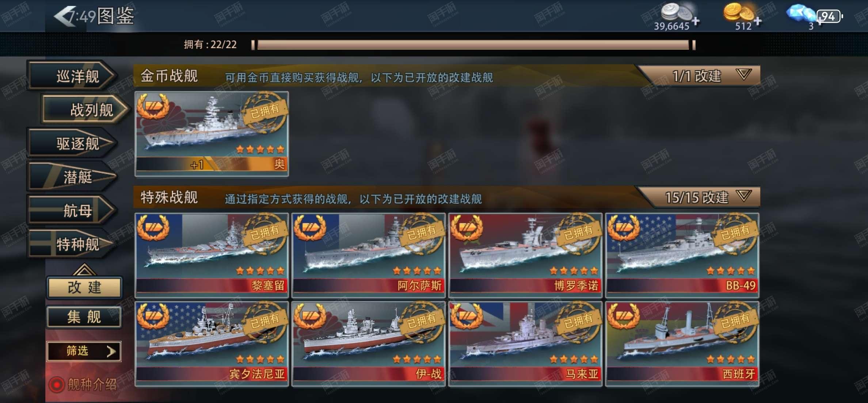Switch to the 巡洋舰 tab

[72, 76]
